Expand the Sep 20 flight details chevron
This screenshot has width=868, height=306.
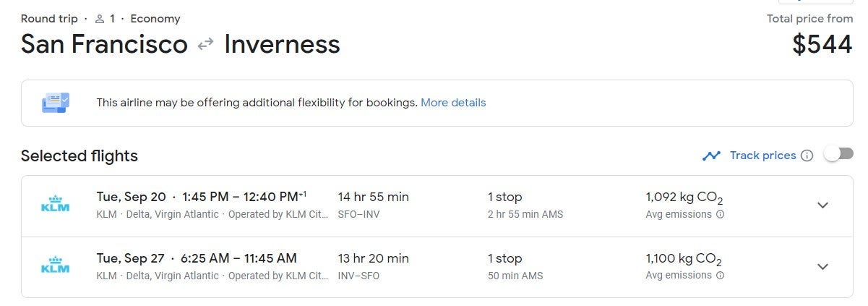[x=822, y=205]
